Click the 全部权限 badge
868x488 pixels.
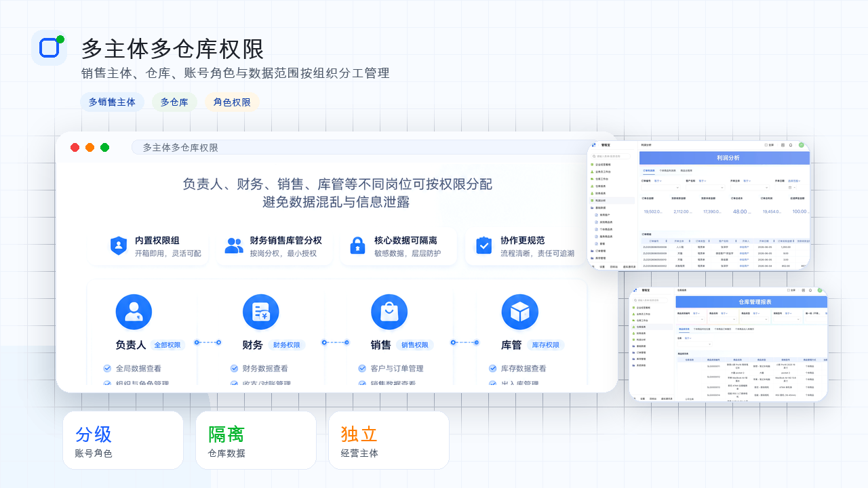(167, 345)
